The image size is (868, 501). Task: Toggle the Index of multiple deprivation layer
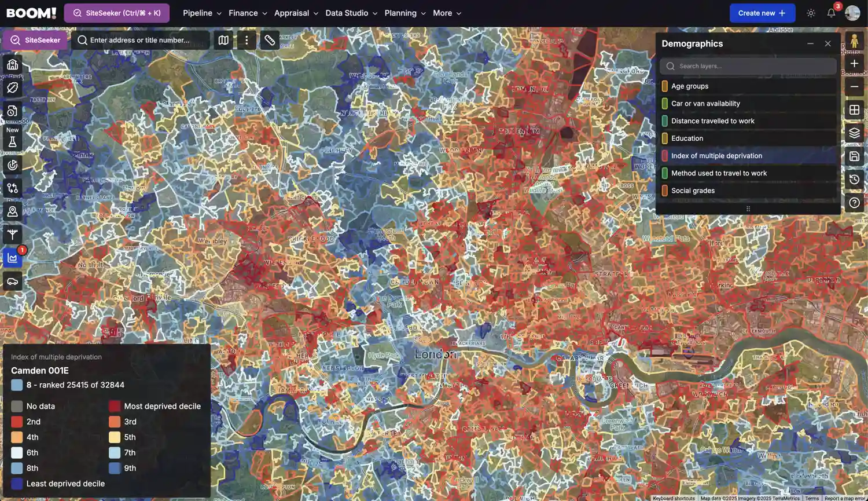tap(748, 156)
